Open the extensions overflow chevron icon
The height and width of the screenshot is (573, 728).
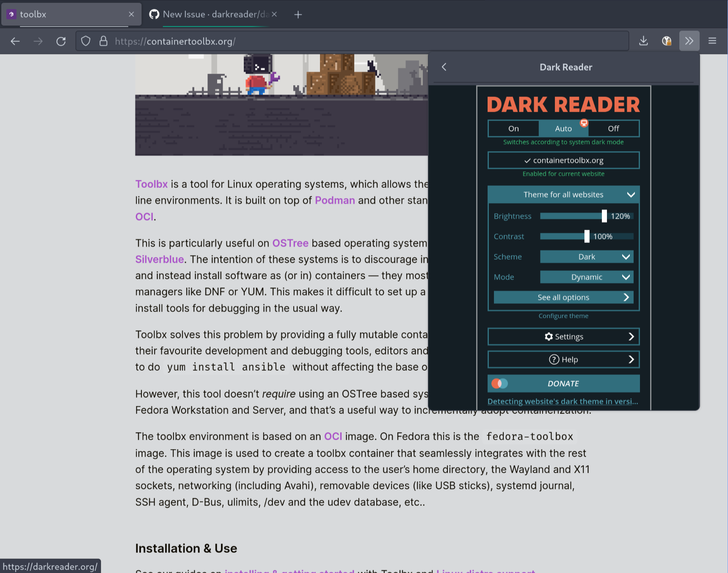point(689,41)
